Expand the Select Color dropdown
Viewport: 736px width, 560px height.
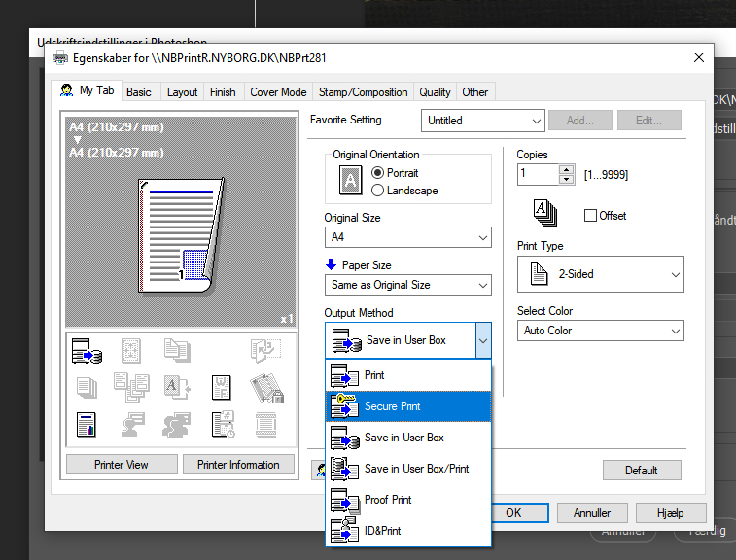[600, 331]
